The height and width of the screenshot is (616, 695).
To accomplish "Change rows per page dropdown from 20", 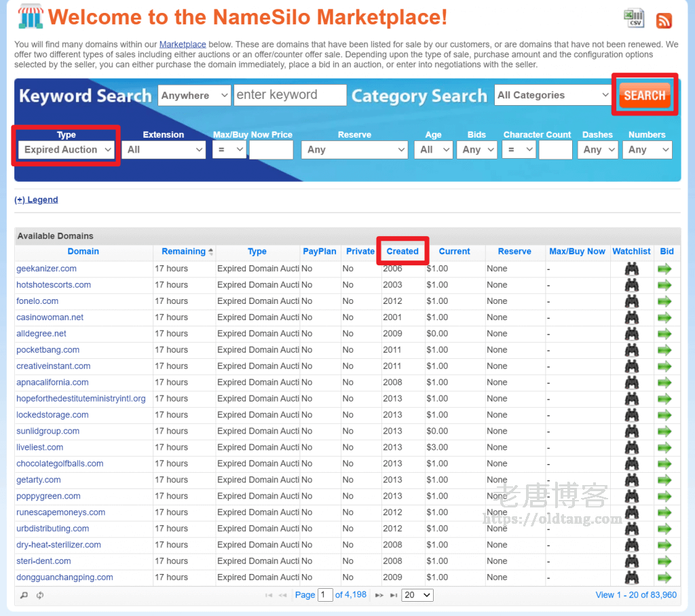I will click(417, 595).
